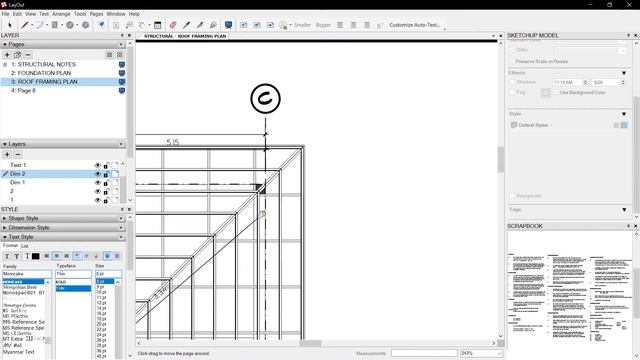Select the Text tool
The image size is (640, 360).
coord(116,25)
